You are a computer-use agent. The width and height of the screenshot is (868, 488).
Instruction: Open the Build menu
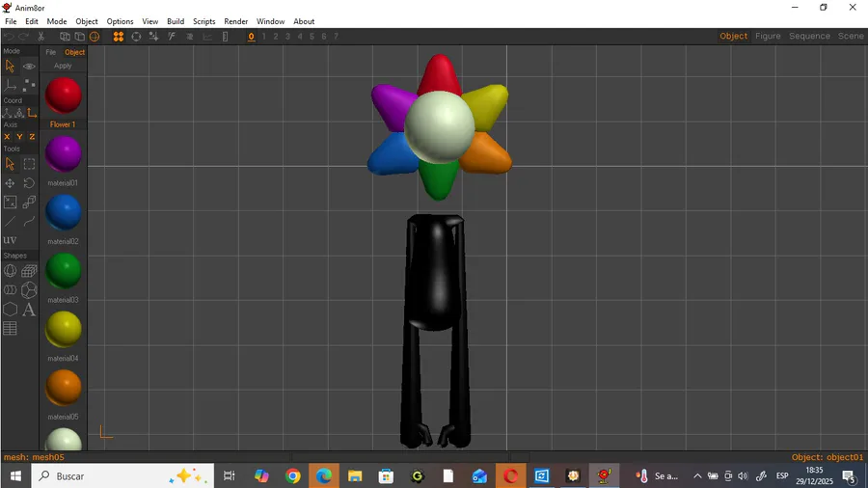tap(176, 21)
